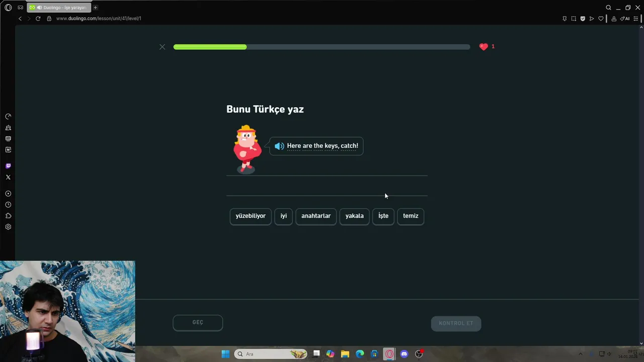Open a new browser tab
The height and width of the screenshot is (362, 644).
tap(95, 8)
